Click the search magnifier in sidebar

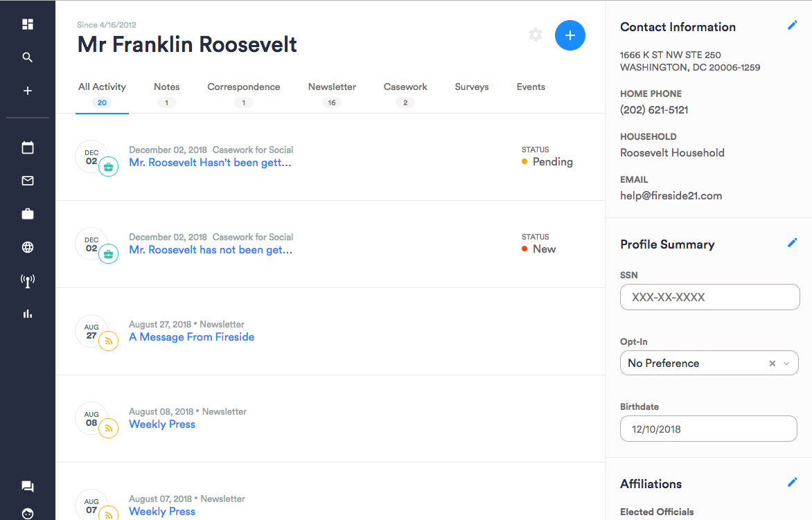point(28,57)
